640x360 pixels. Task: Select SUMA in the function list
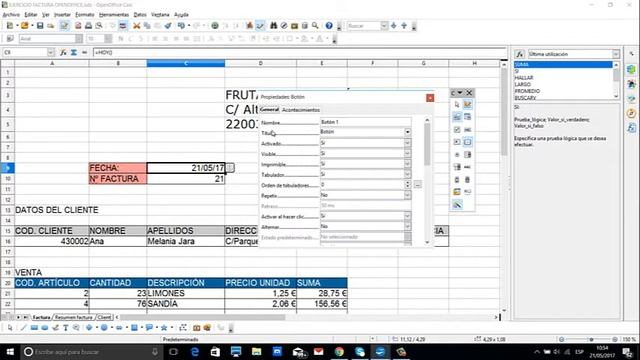563,64
